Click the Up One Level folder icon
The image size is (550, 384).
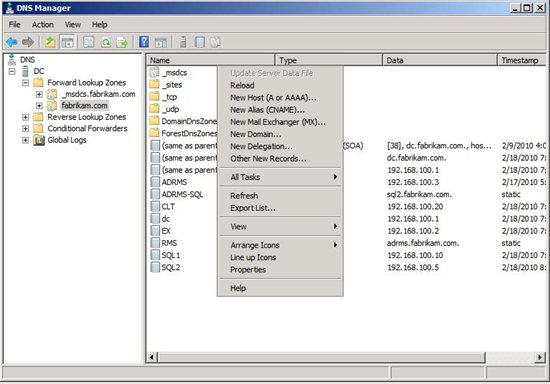50,42
